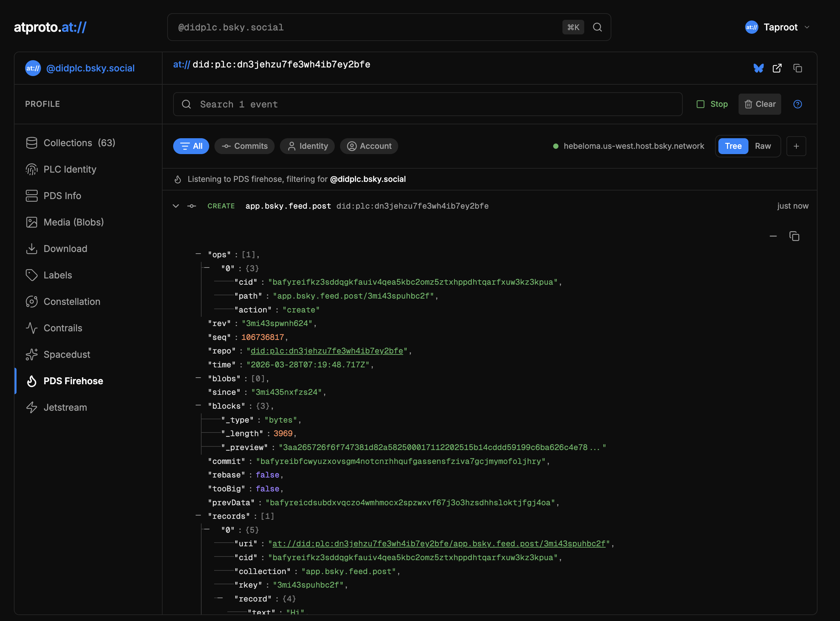Image resolution: width=840 pixels, height=621 pixels.
Task: Click the Clear events button
Action: (759, 104)
